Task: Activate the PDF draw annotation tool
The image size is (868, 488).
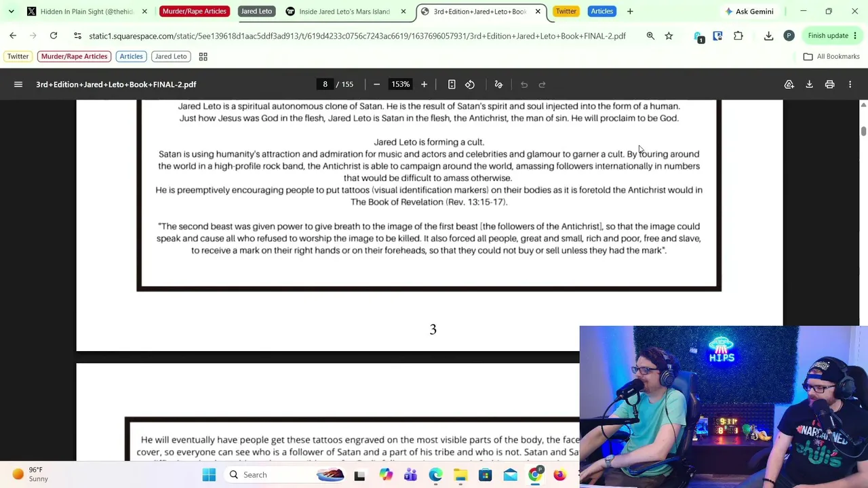Action: (x=498, y=85)
